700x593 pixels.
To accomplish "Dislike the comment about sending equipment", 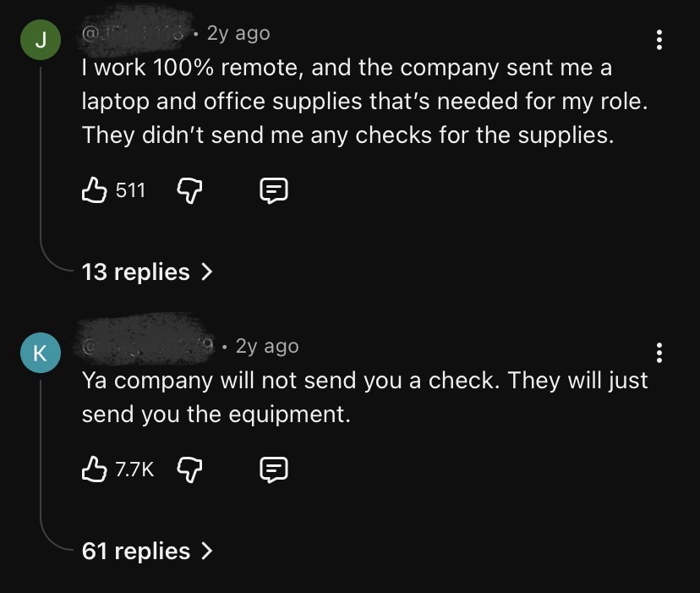I will point(192,468).
